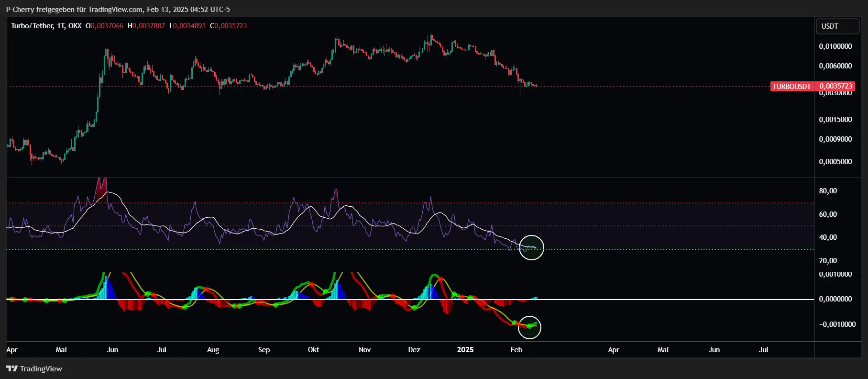Click the Feb marker on time axis
Image resolution: width=868 pixels, height=379 pixels.
coord(516,350)
